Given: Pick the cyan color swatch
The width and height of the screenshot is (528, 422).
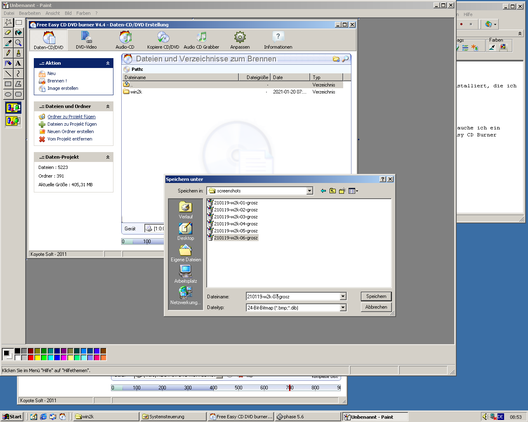Looking at the screenshot, I should click(x=51, y=358).
